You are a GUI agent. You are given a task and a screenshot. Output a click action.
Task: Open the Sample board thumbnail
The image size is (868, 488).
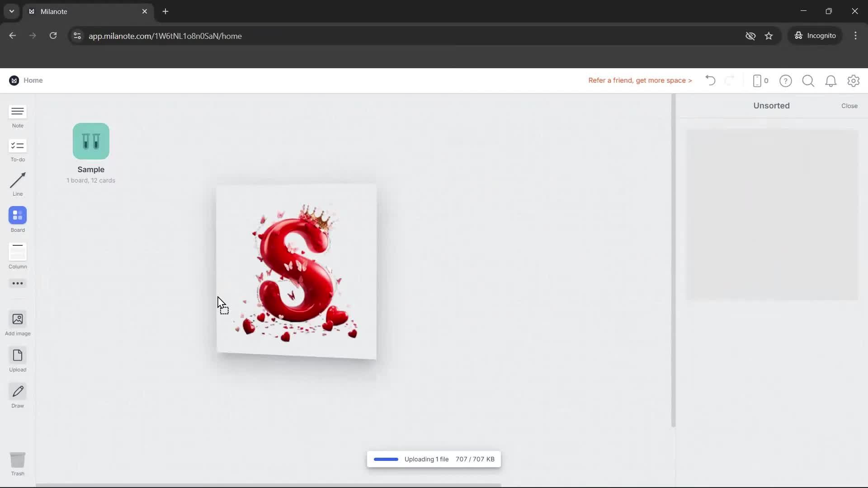(90, 141)
